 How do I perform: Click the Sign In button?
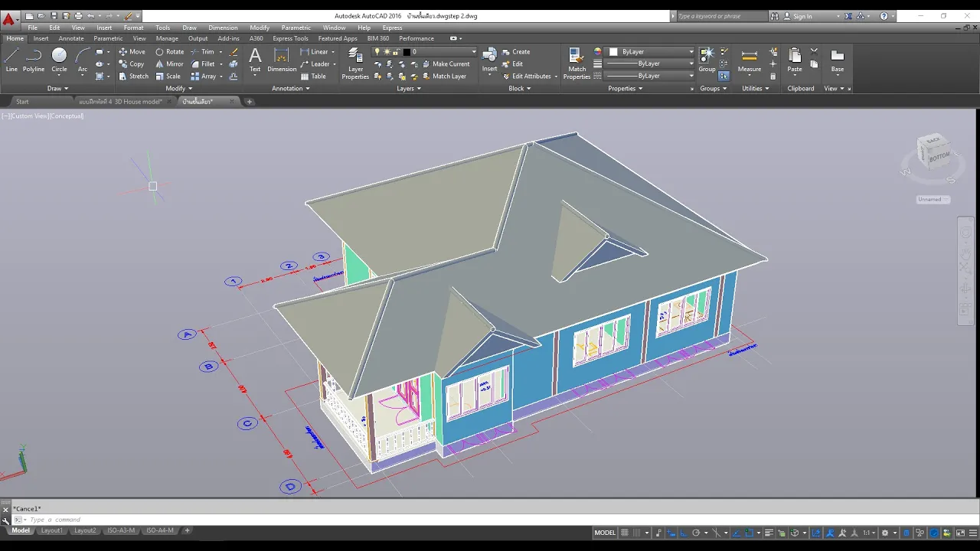pyautogui.click(x=802, y=16)
